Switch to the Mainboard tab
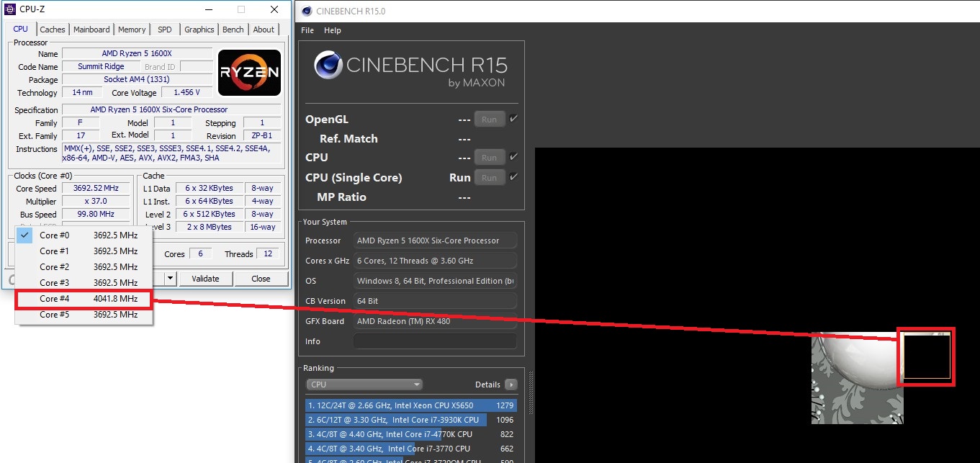Image resolution: width=980 pixels, height=463 pixels. click(91, 30)
